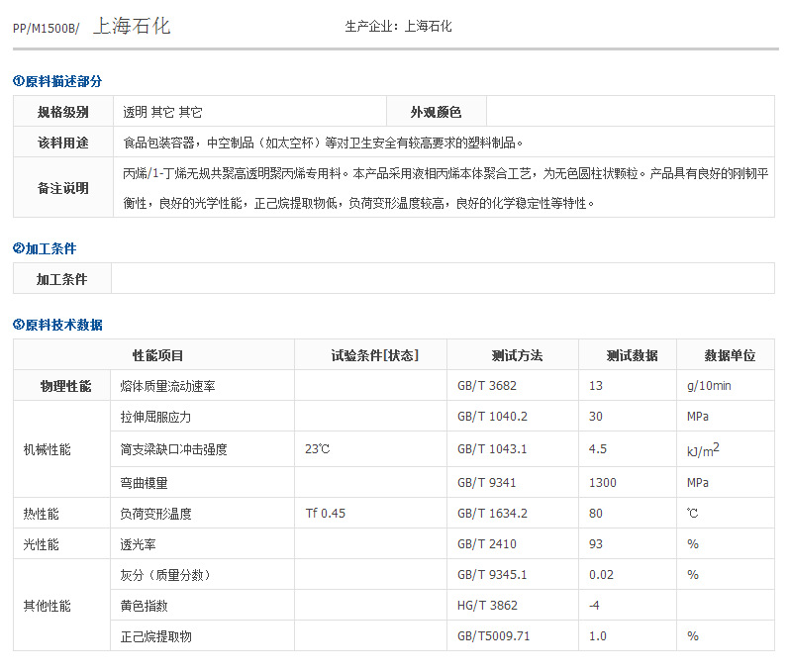Click the 规格级别 row label

pyautogui.click(x=63, y=112)
